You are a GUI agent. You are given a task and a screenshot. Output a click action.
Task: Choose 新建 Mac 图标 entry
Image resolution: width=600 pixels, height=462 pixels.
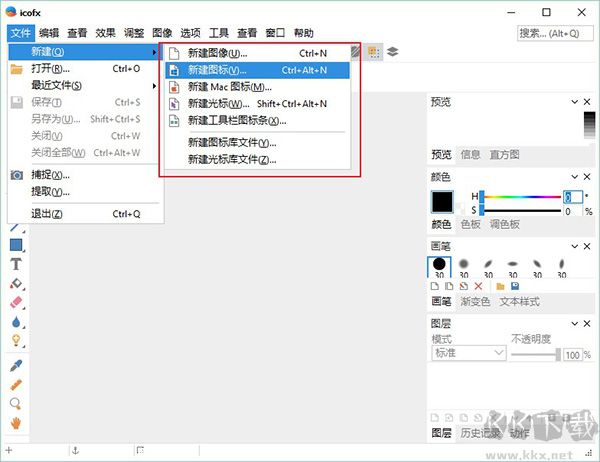(258, 87)
